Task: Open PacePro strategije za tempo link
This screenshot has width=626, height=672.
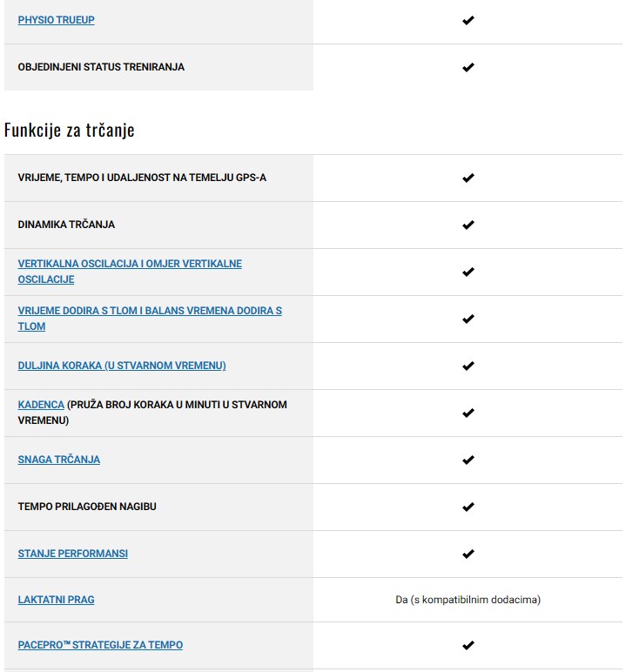Action: click(x=100, y=645)
